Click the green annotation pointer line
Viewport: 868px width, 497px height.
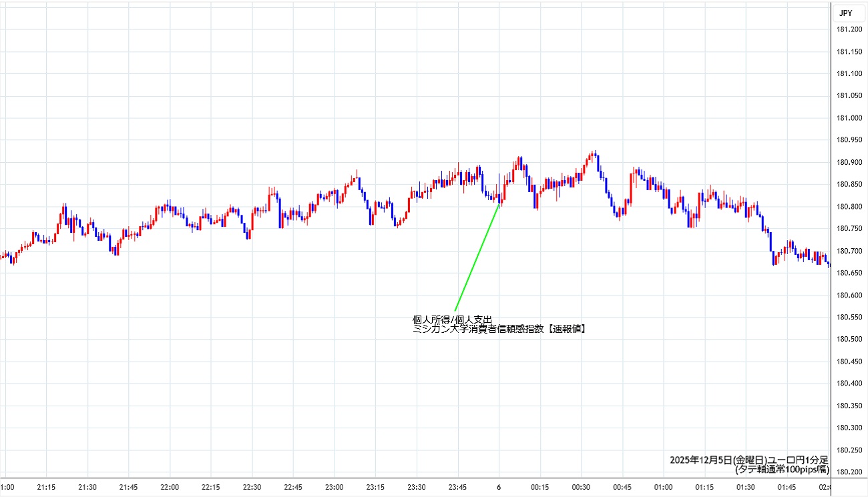pyautogui.click(x=477, y=258)
